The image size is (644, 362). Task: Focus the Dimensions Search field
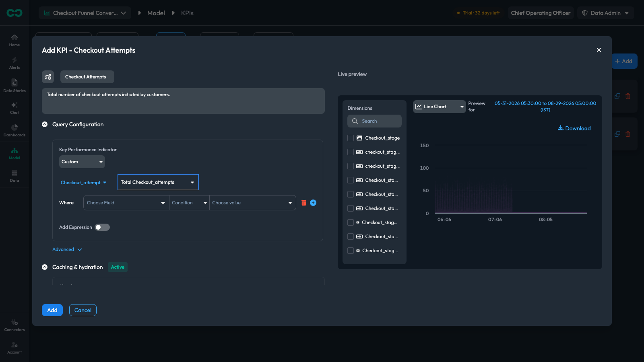click(x=374, y=121)
